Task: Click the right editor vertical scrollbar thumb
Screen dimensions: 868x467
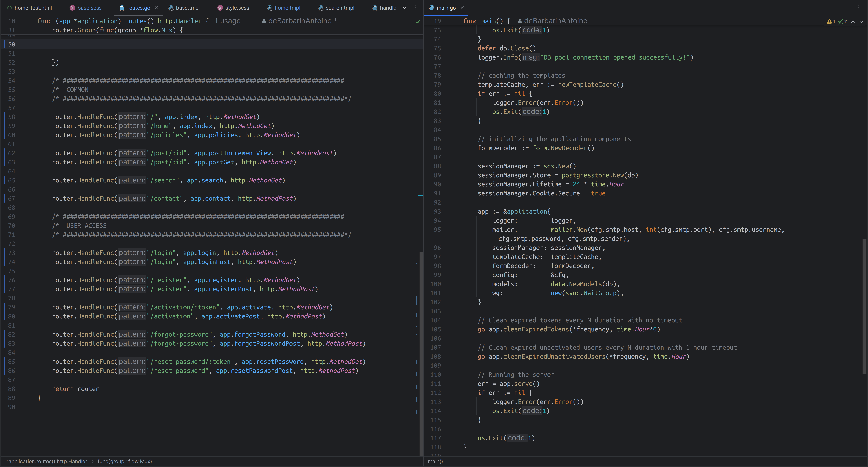Action: pos(864,306)
